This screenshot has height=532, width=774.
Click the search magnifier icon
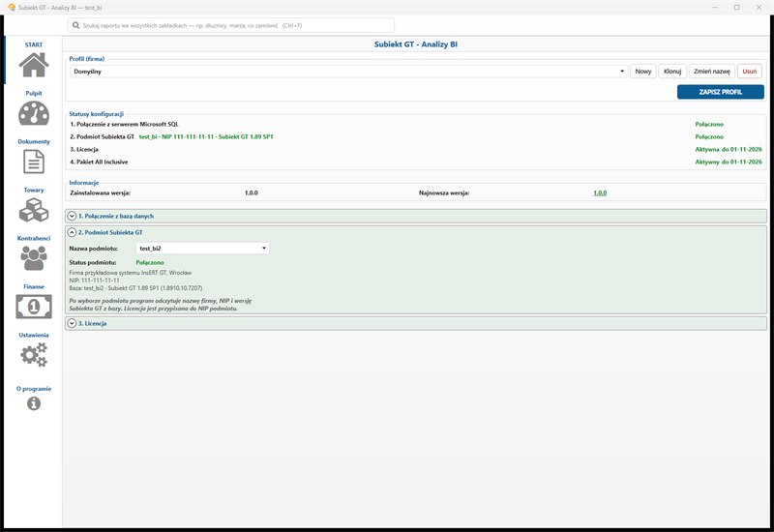click(x=75, y=25)
